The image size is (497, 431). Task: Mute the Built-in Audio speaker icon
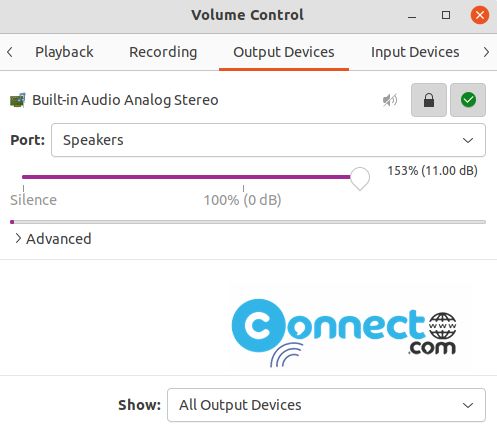[390, 100]
